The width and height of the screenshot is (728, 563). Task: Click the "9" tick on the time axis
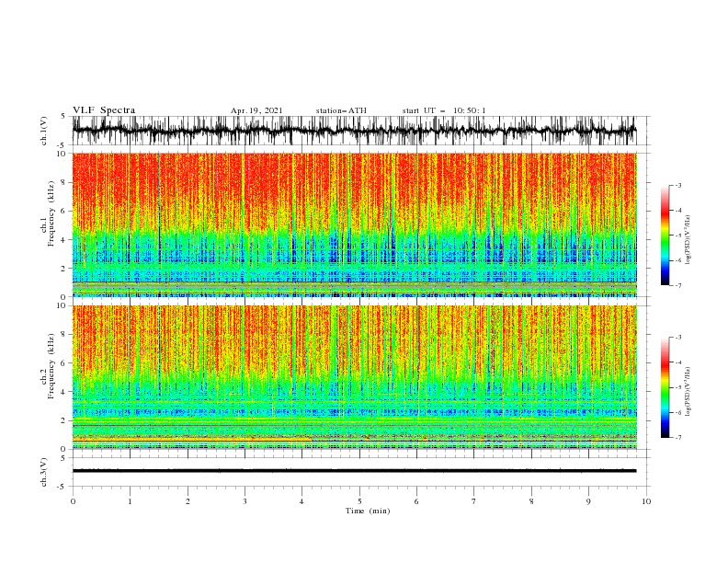click(x=588, y=501)
